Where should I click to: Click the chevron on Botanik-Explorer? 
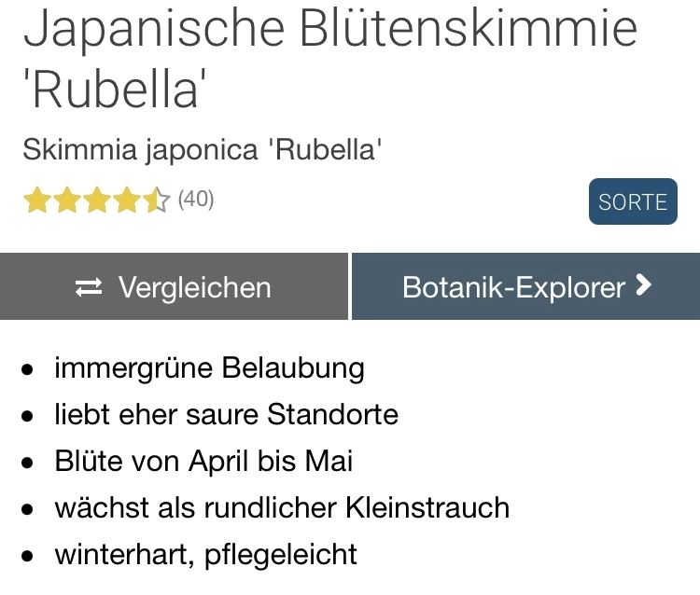point(642,286)
